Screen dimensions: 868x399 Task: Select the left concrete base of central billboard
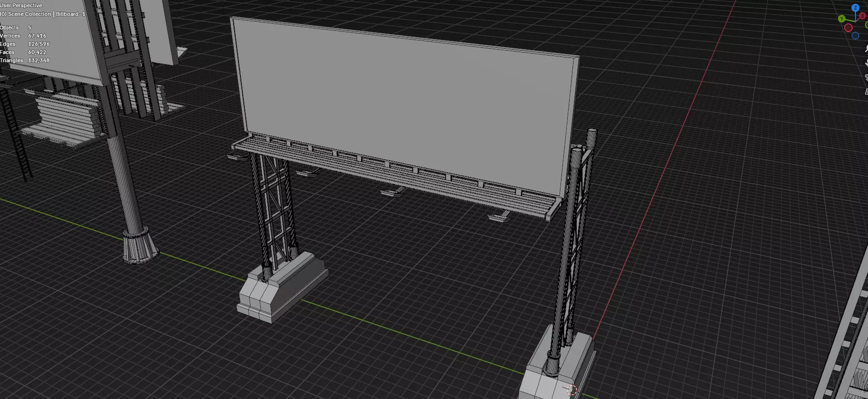click(282, 288)
